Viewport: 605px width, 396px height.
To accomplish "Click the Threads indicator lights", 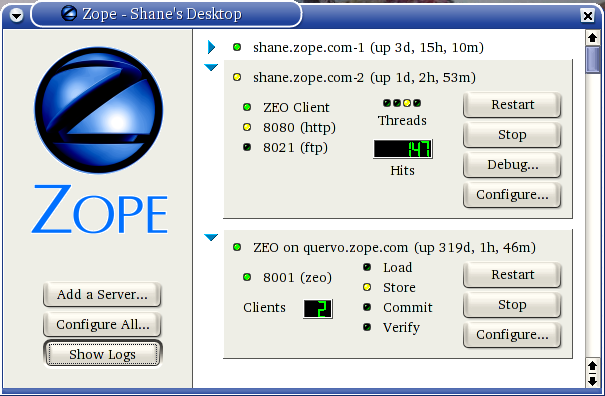I will point(402,103).
